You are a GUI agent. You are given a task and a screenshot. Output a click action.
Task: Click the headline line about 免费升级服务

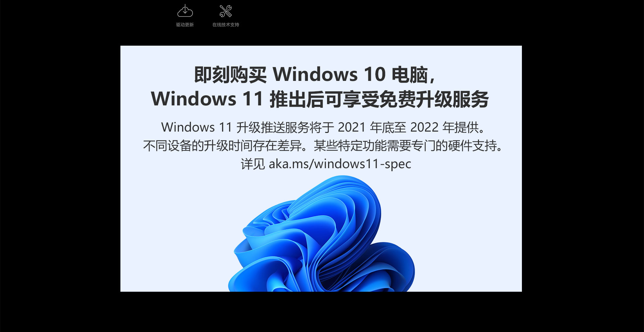pyautogui.click(x=320, y=99)
